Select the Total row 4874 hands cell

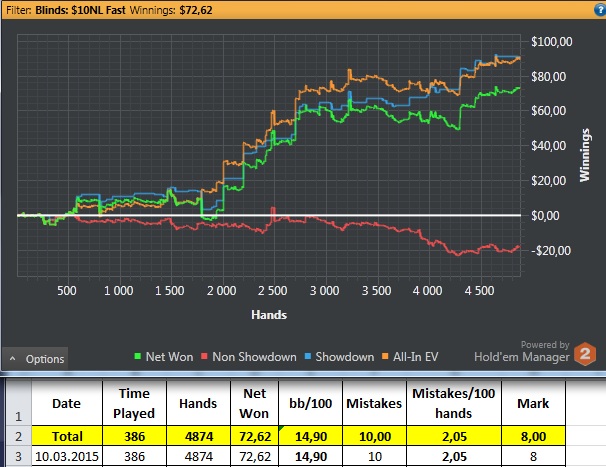pyautogui.click(x=198, y=436)
